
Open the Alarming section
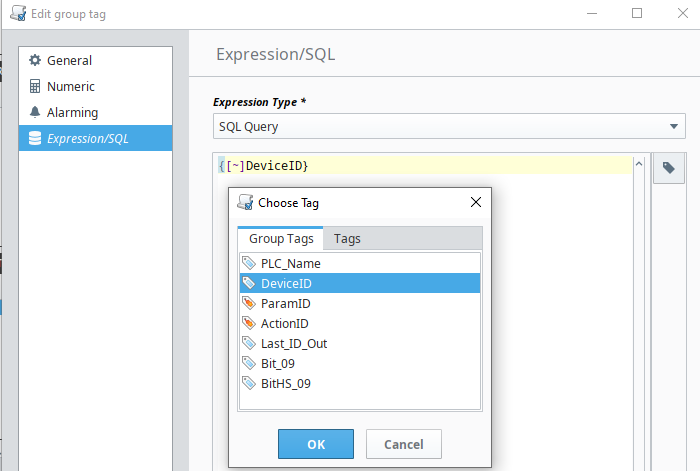[x=72, y=113]
